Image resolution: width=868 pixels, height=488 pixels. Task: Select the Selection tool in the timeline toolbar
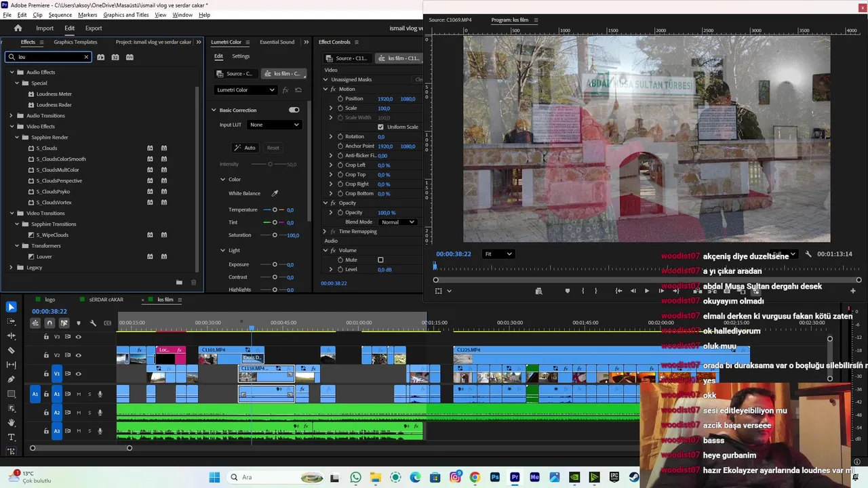pyautogui.click(x=11, y=307)
